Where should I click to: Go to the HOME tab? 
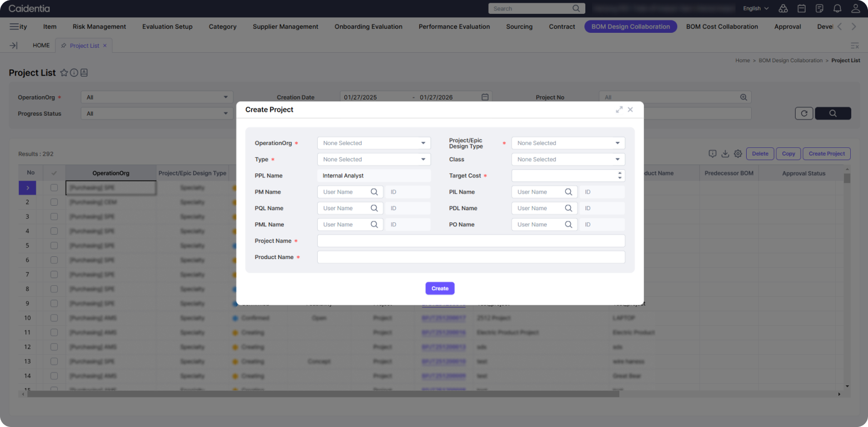(41, 46)
